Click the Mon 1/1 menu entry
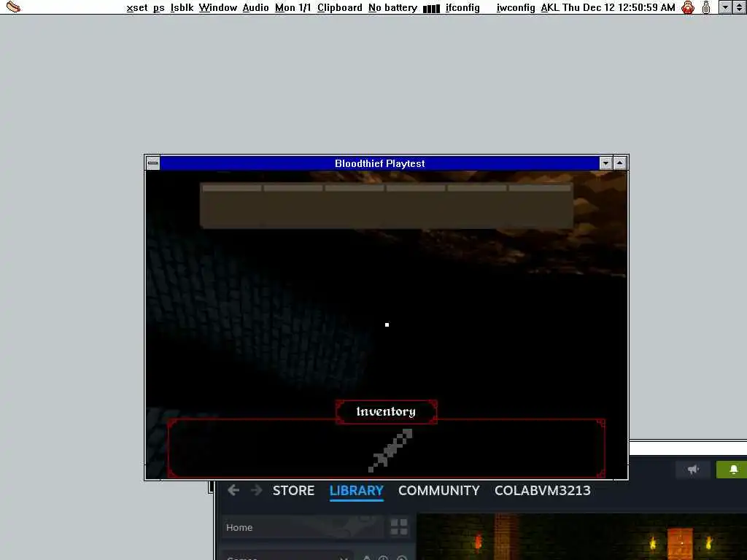This screenshot has width=747, height=560. pyautogui.click(x=293, y=7)
